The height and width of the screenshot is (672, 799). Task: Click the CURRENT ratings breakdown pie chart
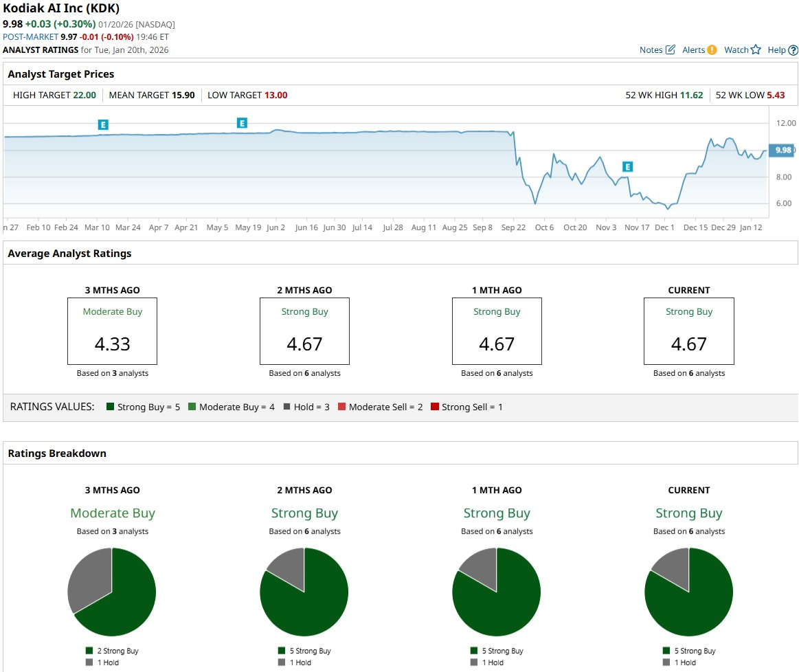point(688,592)
